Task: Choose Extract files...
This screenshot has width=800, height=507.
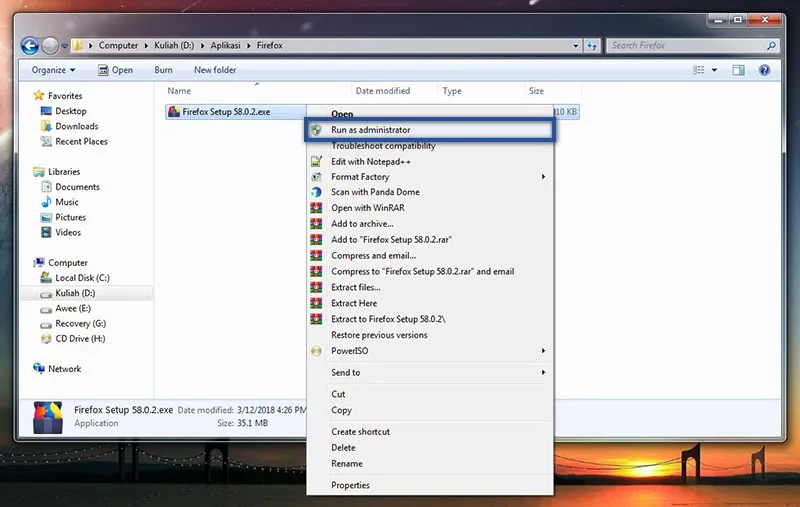Action: pyautogui.click(x=430, y=287)
